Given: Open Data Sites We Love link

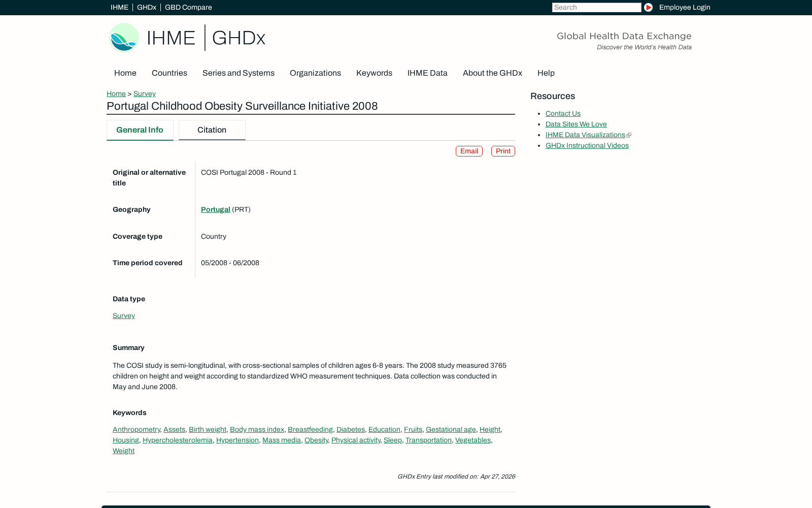Looking at the screenshot, I should tap(576, 124).
